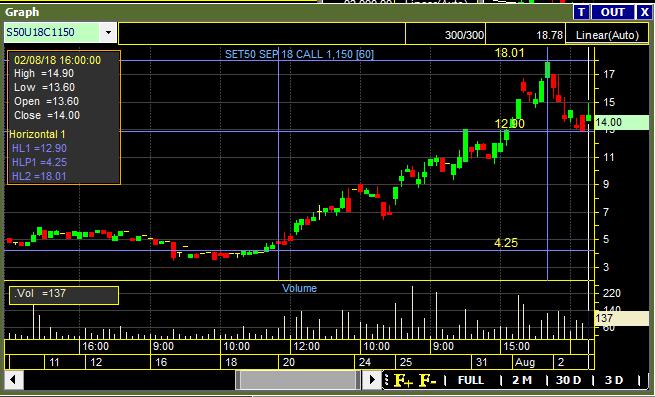The image size is (655, 397).
Task: Click the 15:00 time label on axis
Action: coord(516,346)
